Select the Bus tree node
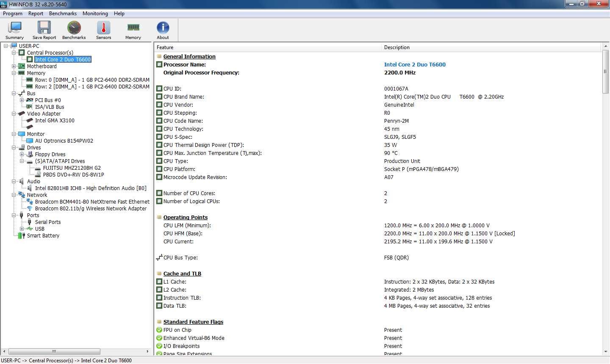Image resolution: width=610 pixels, height=364 pixels. [31, 93]
